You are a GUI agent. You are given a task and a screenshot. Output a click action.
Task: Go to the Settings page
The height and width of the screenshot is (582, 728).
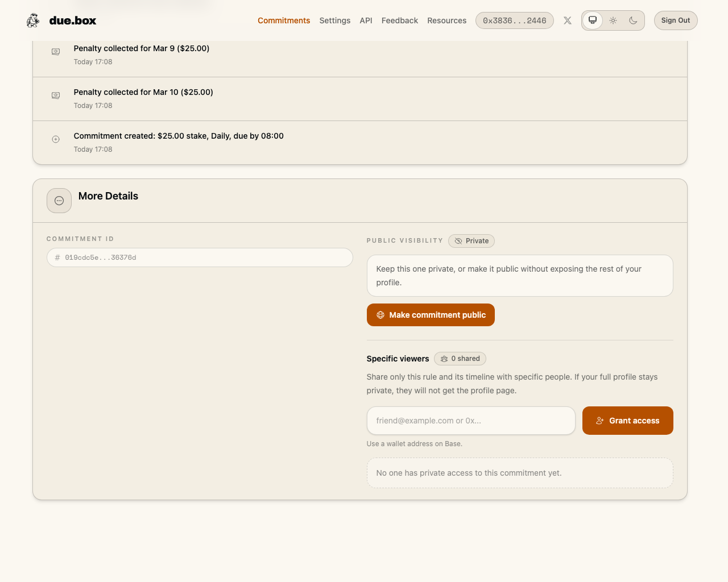tap(334, 20)
